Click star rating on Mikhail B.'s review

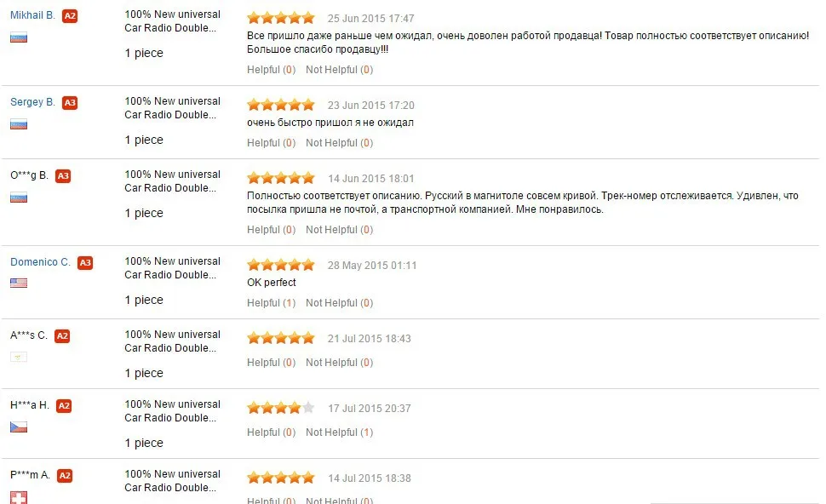tap(281, 19)
